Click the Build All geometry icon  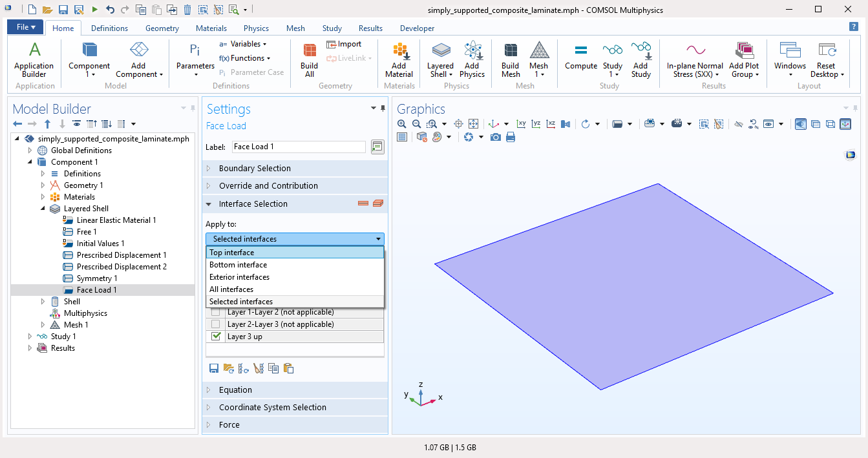pos(309,59)
